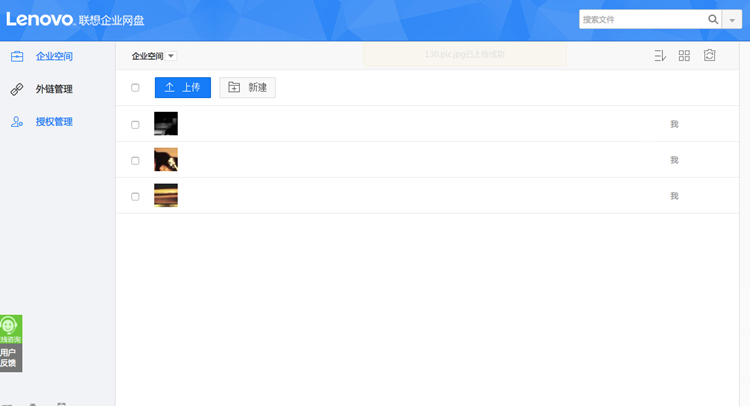Image resolution: width=750 pixels, height=406 pixels.
Task: Focus the 搜索文件 search field
Action: coord(642,20)
